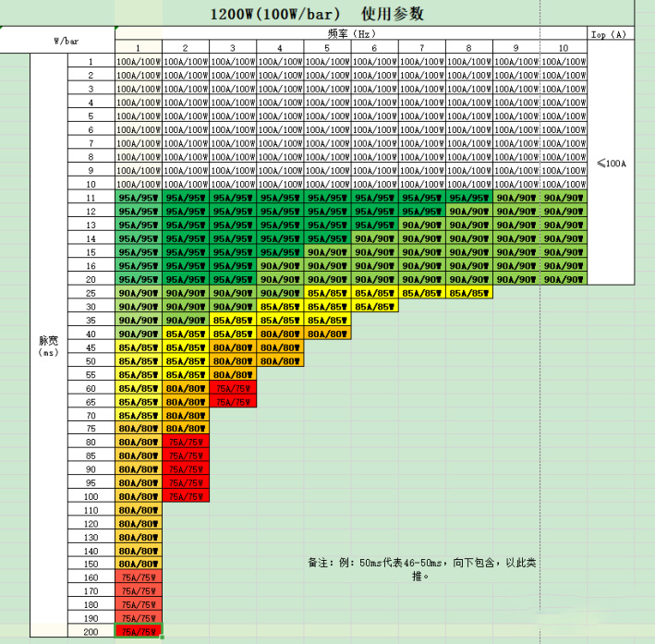Click frequency column header "10"
Image resolution: width=655 pixels, height=644 pixels.
coord(564,47)
